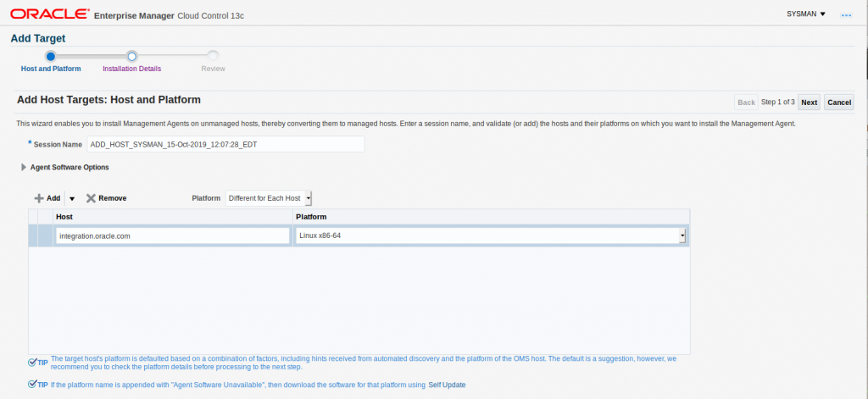This screenshot has width=868, height=399.
Task: Select the Installation Details step circle
Action: 131,56
